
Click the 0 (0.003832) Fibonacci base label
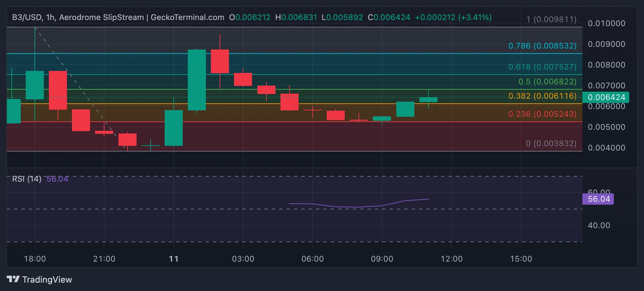(551, 143)
